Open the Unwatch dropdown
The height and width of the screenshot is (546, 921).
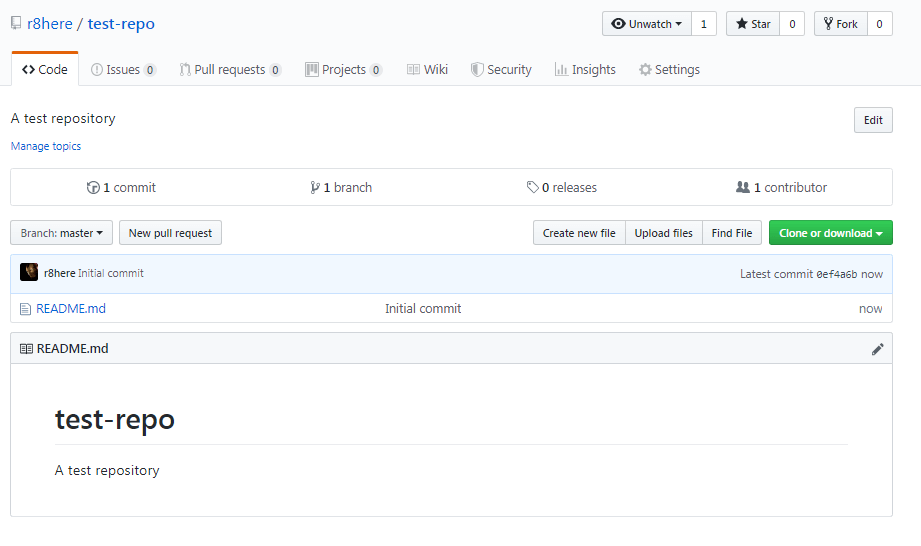[x=647, y=24]
